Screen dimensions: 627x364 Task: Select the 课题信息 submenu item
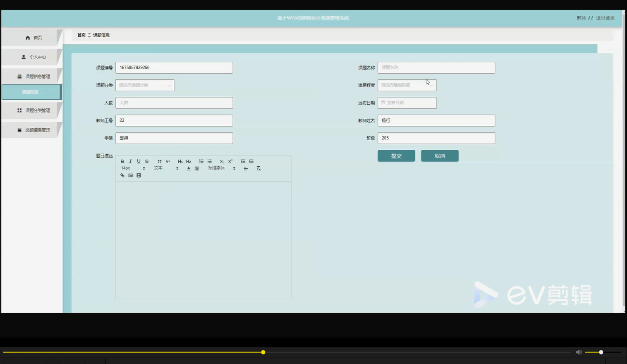point(31,92)
